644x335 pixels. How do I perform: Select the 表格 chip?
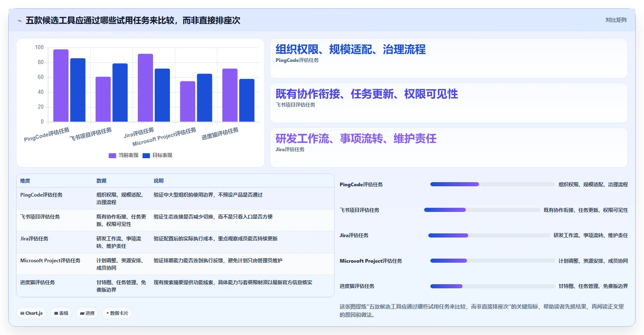(61, 313)
